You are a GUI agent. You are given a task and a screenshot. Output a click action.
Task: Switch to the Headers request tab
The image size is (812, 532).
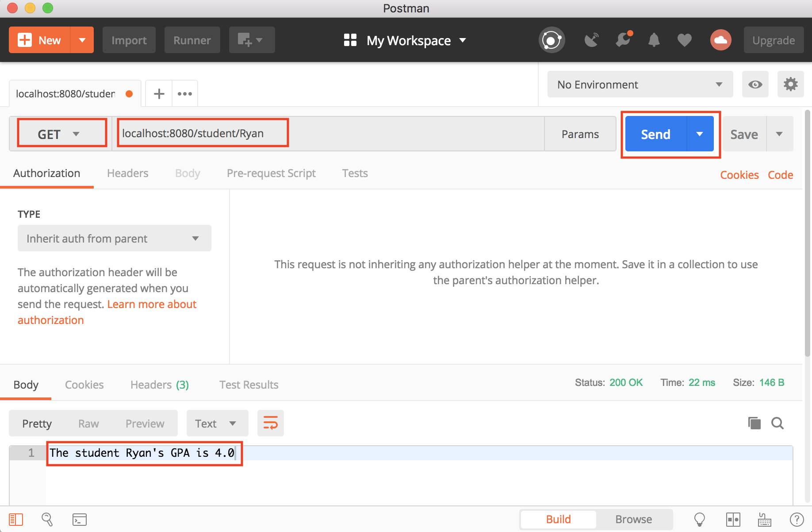click(x=127, y=173)
